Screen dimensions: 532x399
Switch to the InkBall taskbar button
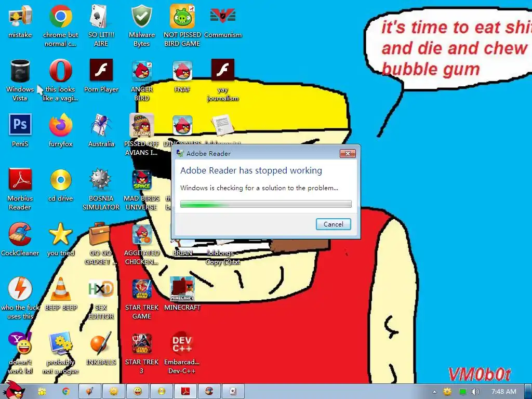click(89, 392)
